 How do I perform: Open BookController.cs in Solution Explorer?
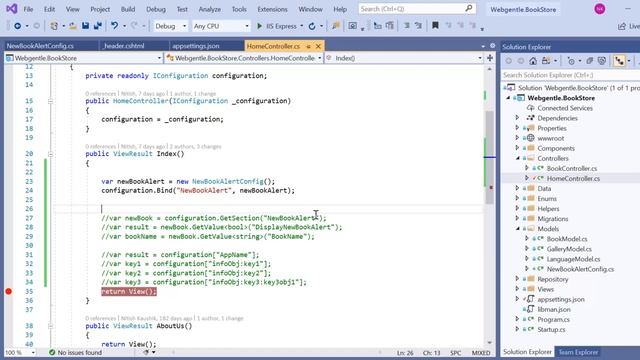[x=571, y=168]
